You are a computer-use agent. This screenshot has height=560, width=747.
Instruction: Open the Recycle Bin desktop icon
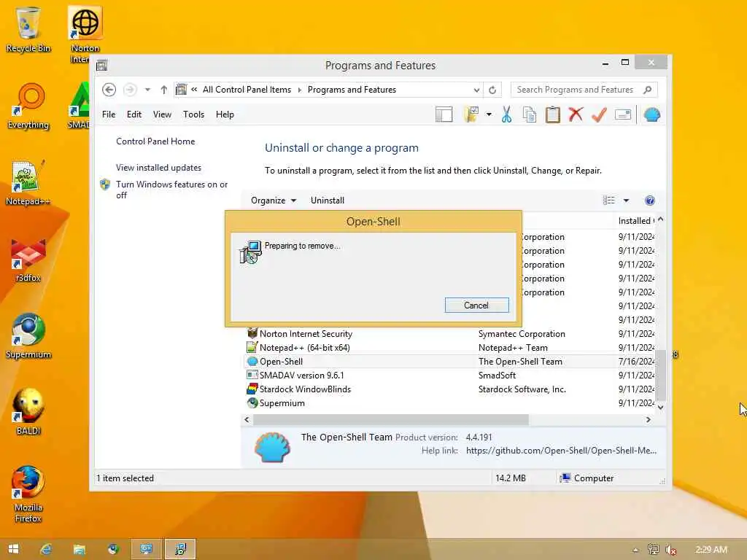28,30
